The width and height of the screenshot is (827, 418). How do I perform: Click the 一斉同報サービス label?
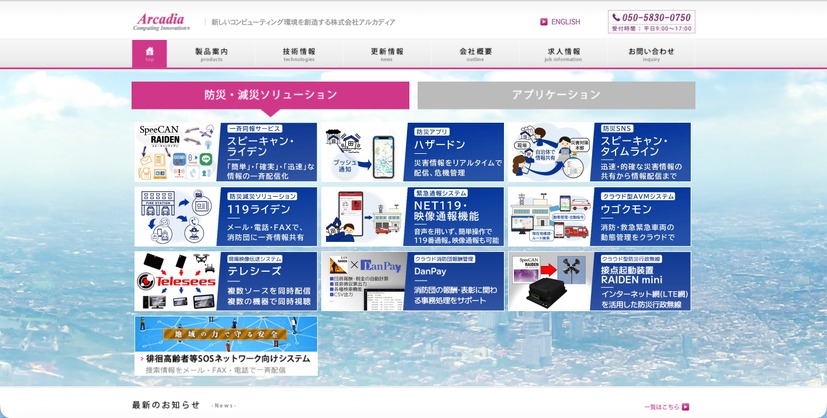click(x=255, y=129)
